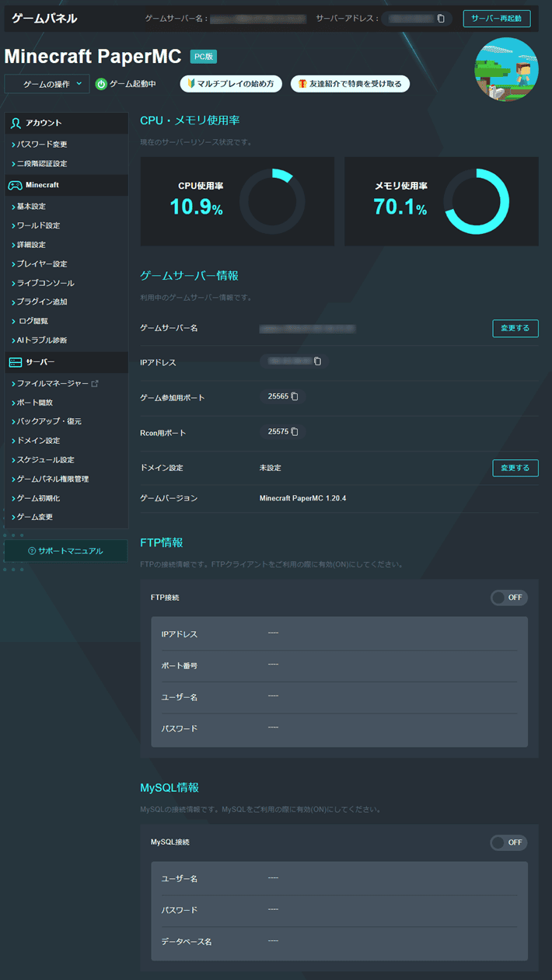Viewport: 552px width, 980px height.
Task: Expand the ワールド設定 menu item
Action: [38, 225]
